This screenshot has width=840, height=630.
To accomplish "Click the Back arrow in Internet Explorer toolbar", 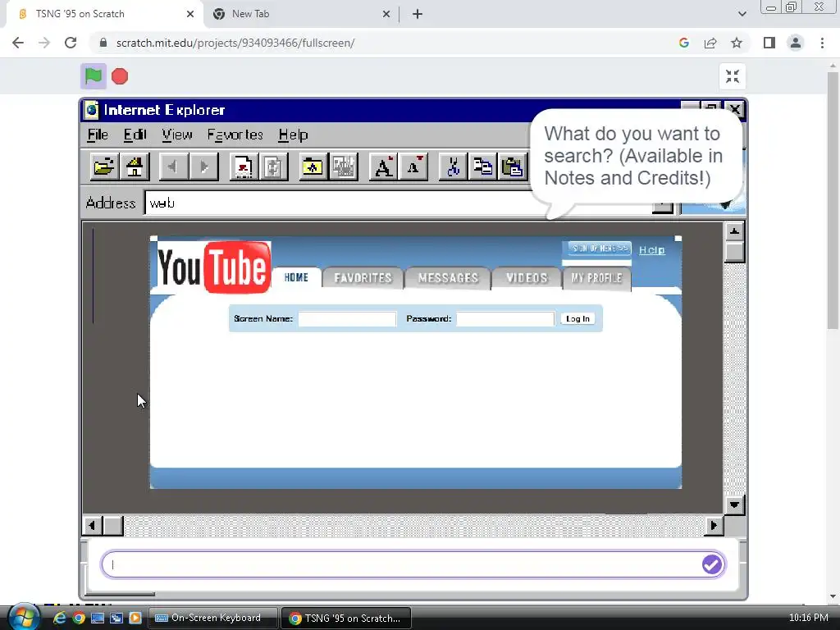I will coord(174,167).
